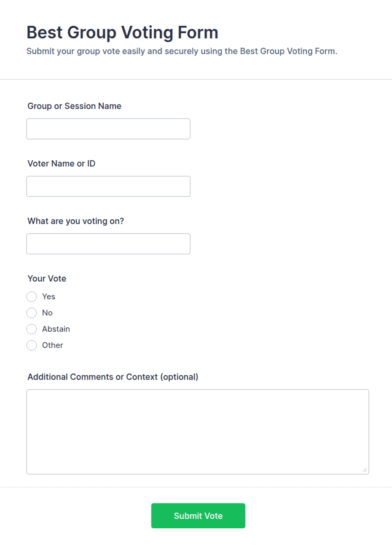The width and height of the screenshot is (392, 549).
Task: Click into the Voter Name or ID field
Action: tap(108, 186)
